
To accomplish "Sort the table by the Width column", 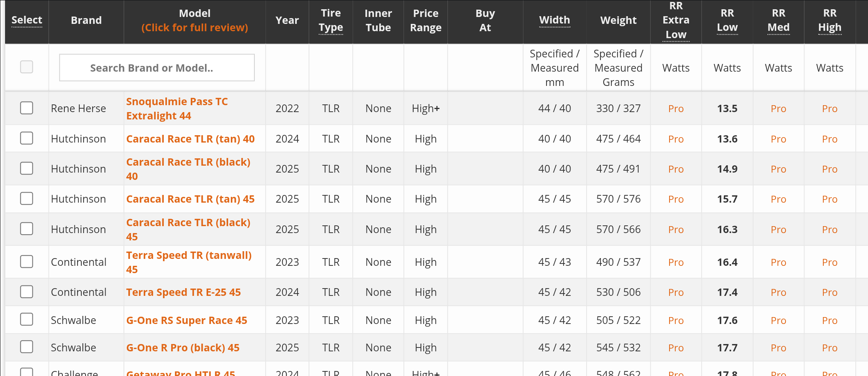I will (555, 20).
